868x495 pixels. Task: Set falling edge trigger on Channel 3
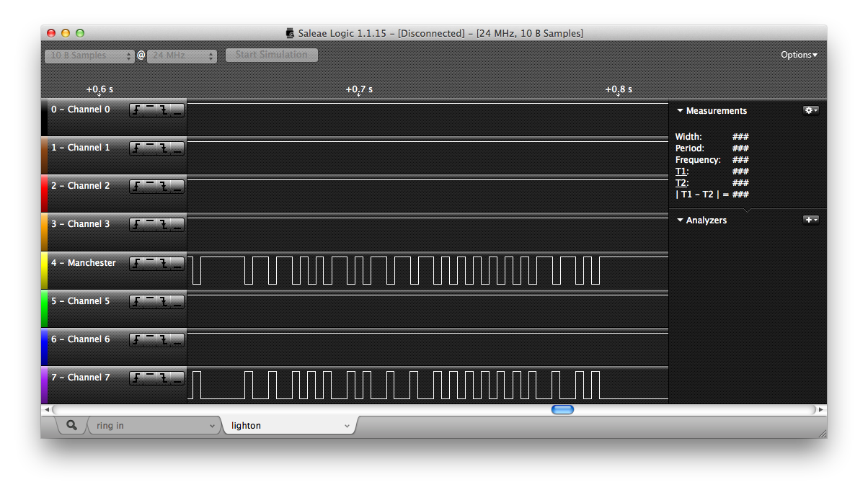[164, 225]
